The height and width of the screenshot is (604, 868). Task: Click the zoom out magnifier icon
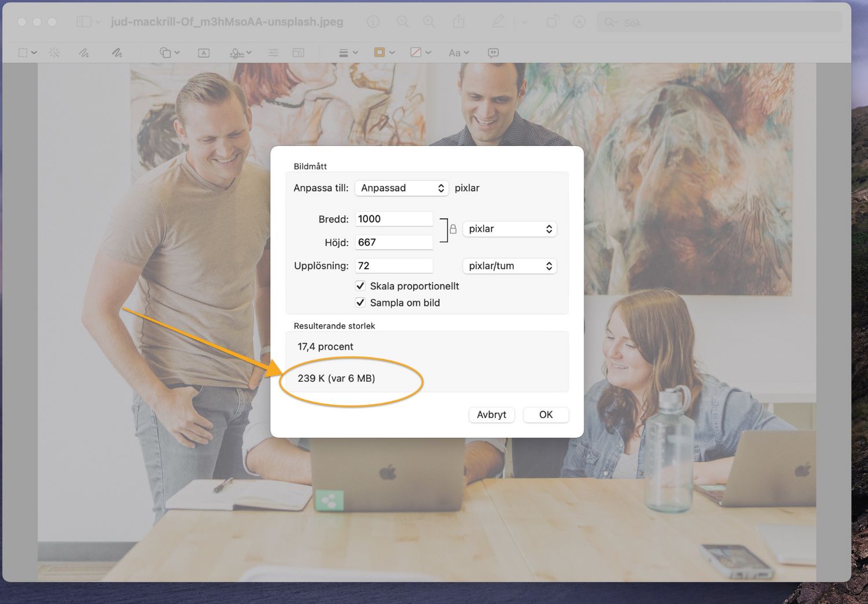click(403, 22)
